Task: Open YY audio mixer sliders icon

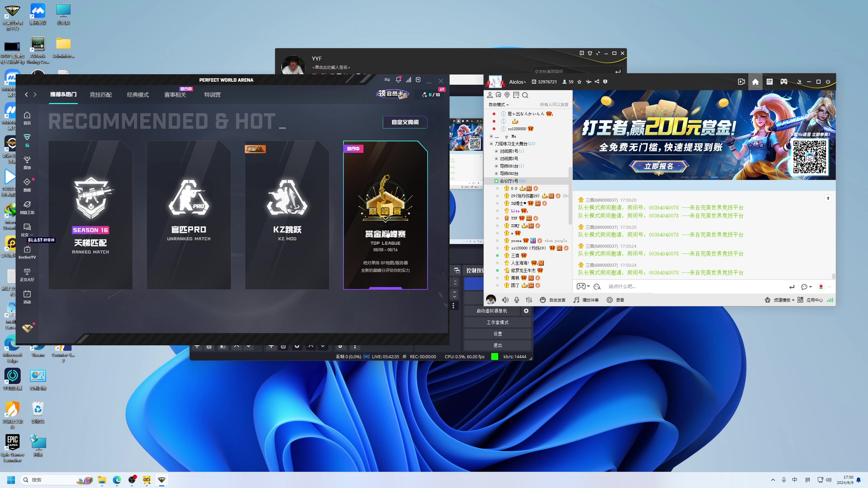Action: coord(529,300)
